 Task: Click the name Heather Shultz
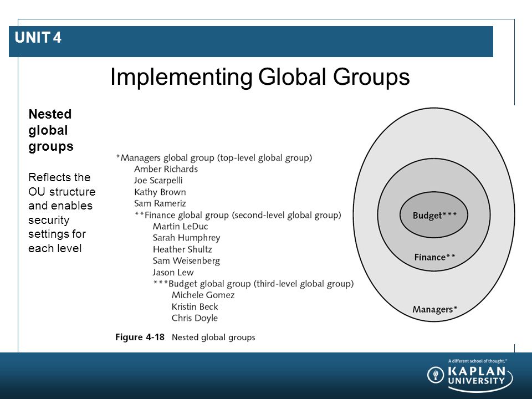182,249
